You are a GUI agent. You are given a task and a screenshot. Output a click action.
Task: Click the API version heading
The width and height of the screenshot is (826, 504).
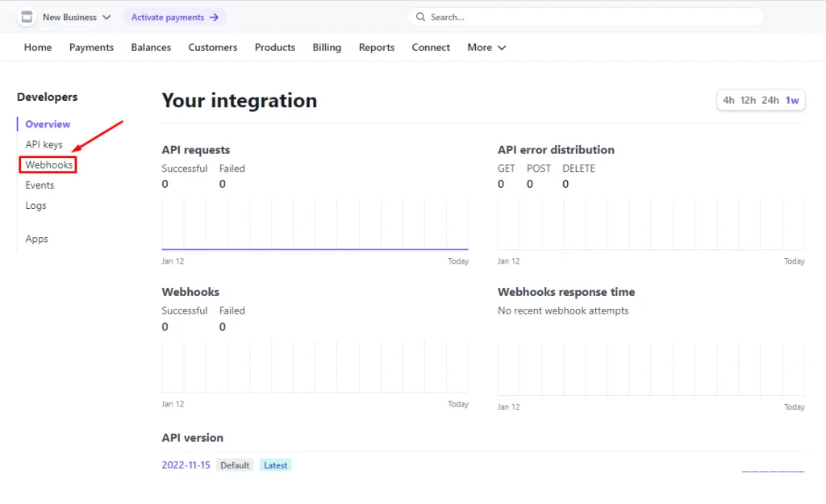[192, 438]
